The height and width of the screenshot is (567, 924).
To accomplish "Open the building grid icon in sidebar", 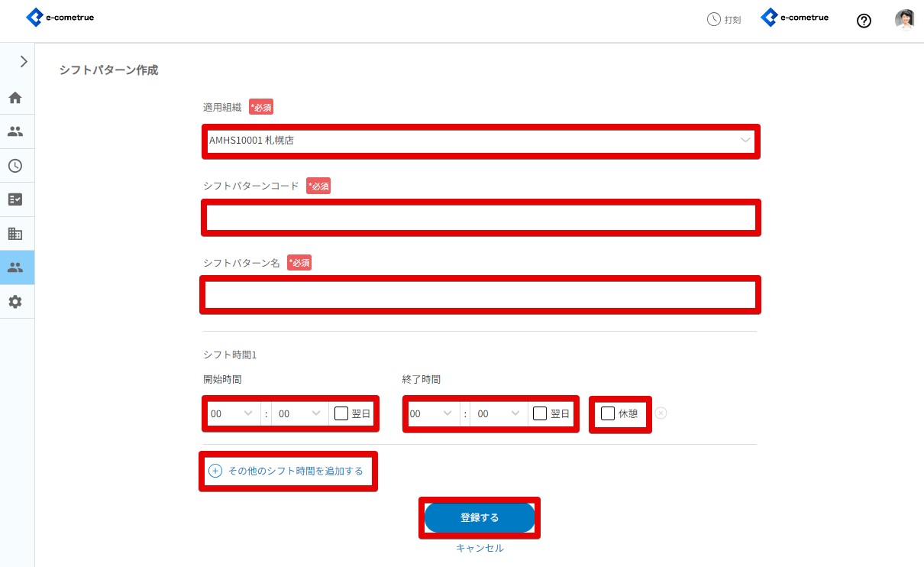I will coord(15,234).
